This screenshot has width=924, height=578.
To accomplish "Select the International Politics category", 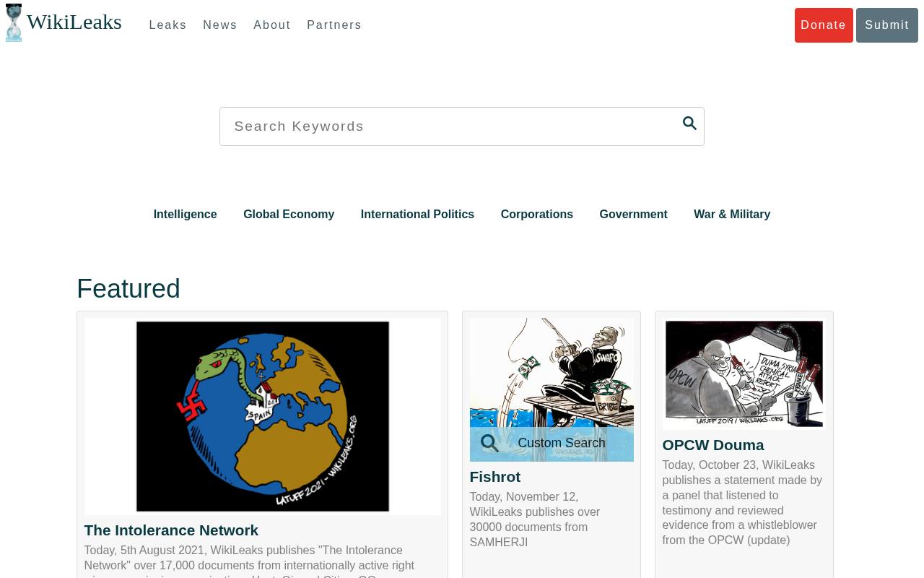I will (x=417, y=215).
